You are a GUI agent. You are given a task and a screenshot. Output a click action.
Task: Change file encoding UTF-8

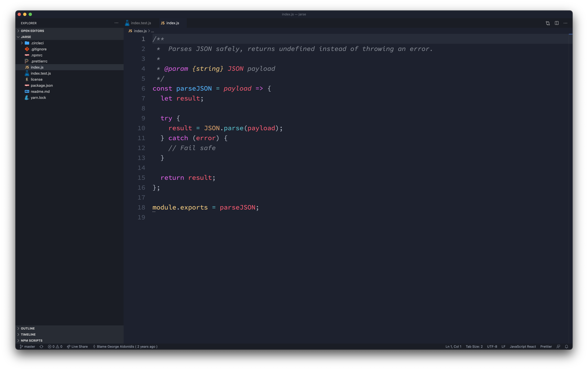(492, 347)
